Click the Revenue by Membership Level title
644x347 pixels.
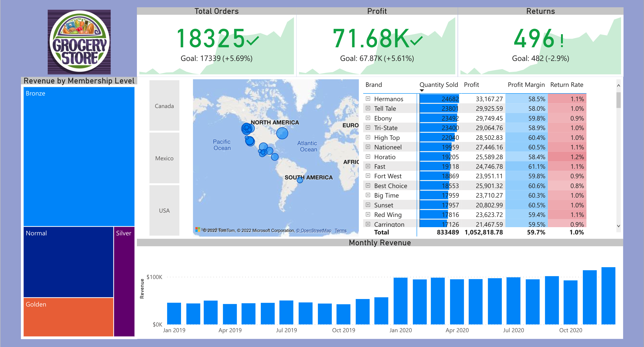[x=79, y=81]
